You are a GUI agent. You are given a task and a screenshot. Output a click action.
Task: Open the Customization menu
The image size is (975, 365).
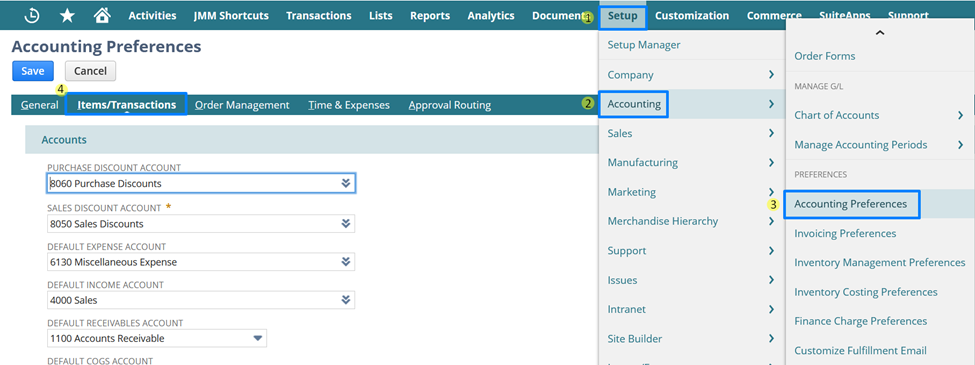click(691, 16)
